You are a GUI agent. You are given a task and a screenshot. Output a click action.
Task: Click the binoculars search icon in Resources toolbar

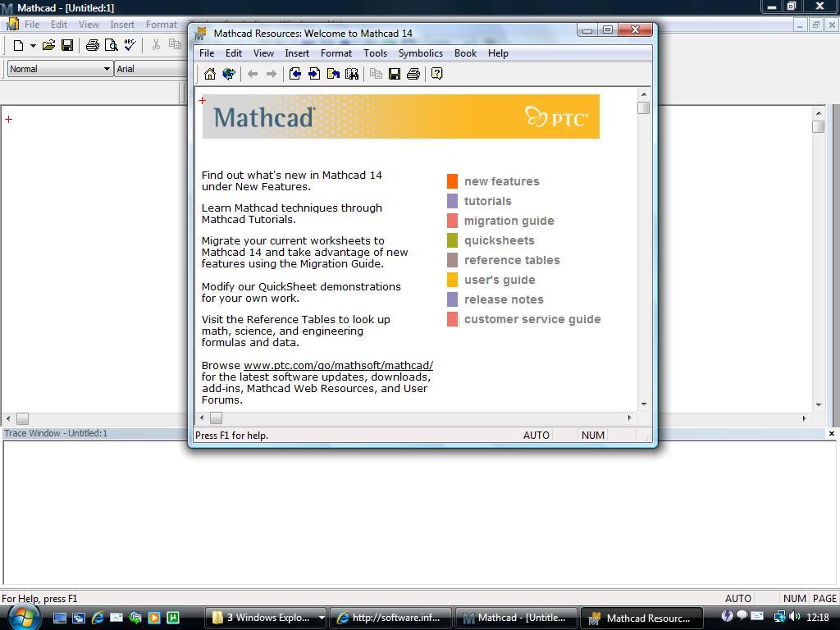352,74
